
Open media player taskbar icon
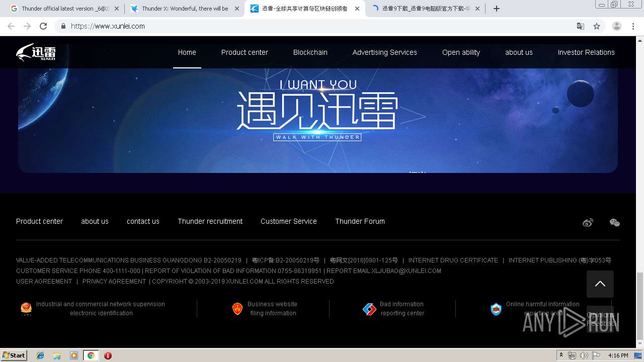pos(74,355)
